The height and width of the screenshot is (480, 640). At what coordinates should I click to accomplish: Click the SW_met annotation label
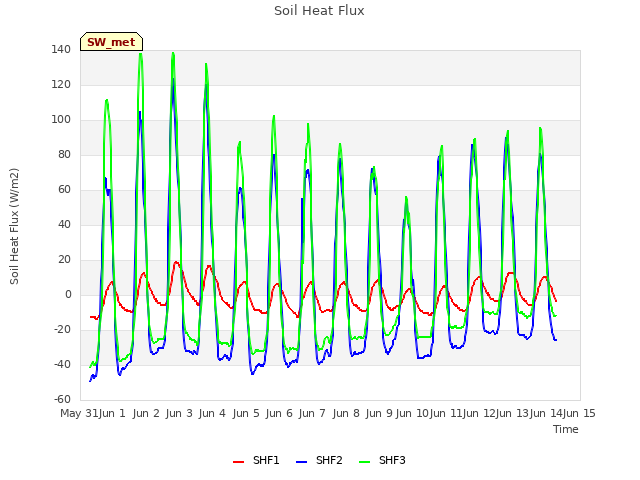(111, 42)
